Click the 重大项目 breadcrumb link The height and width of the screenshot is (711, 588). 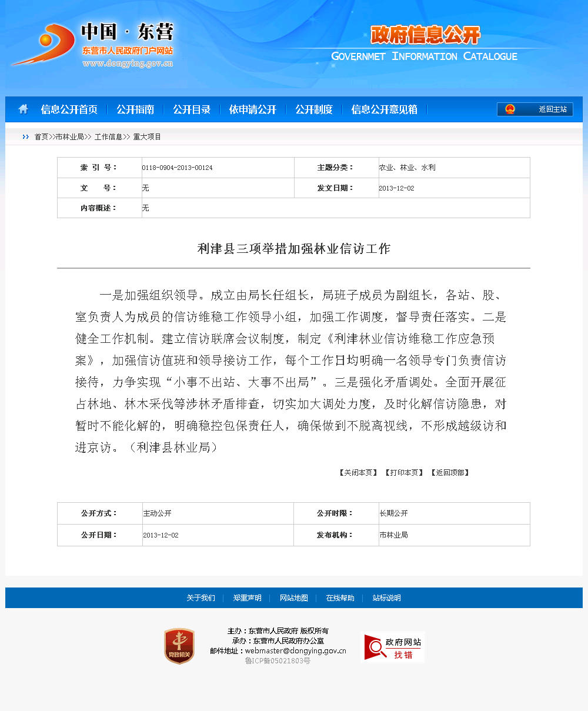click(147, 137)
